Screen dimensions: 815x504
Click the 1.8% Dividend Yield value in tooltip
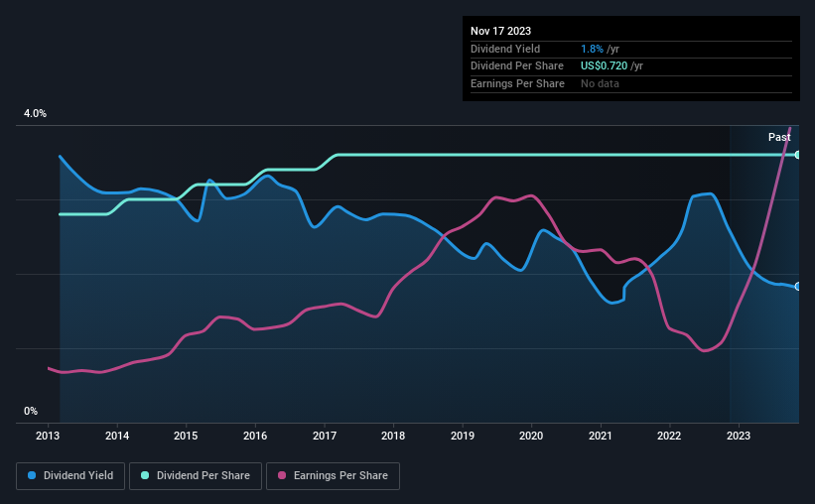(x=592, y=49)
